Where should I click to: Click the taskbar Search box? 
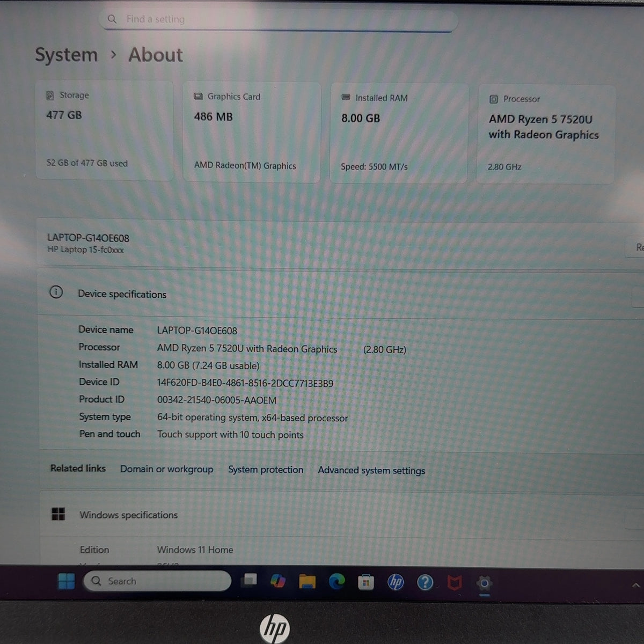[157, 581]
